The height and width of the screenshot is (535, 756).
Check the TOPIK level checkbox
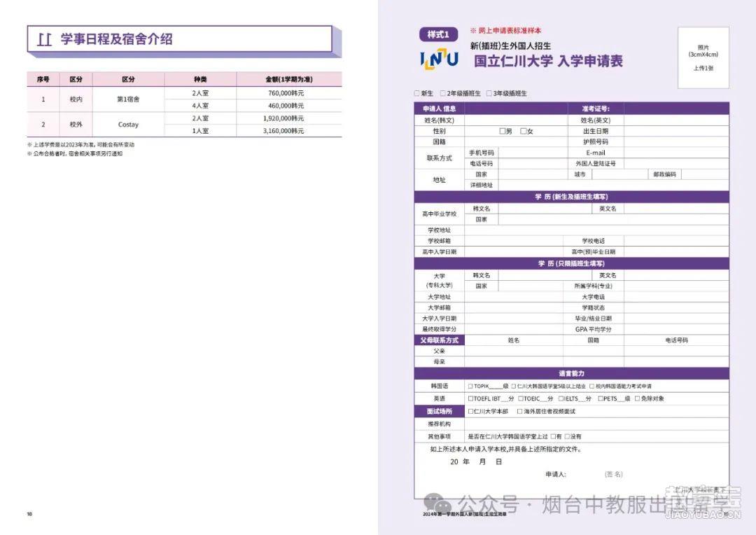pyautogui.click(x=470, y=386)
